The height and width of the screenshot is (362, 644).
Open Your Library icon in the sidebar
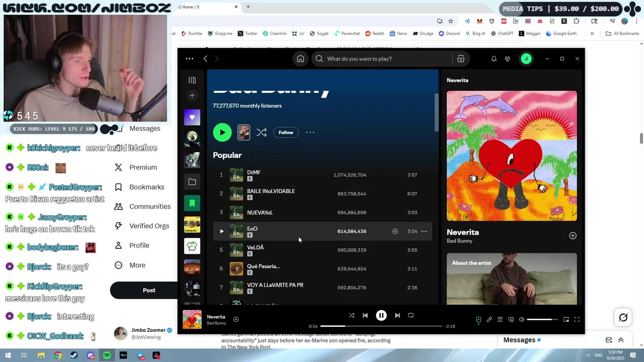(192, 80)
